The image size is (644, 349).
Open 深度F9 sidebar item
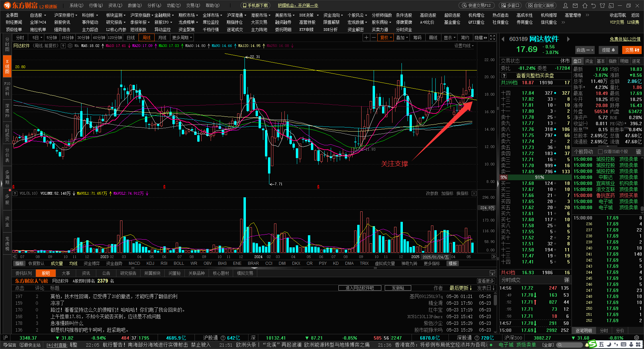coord(7,111)
